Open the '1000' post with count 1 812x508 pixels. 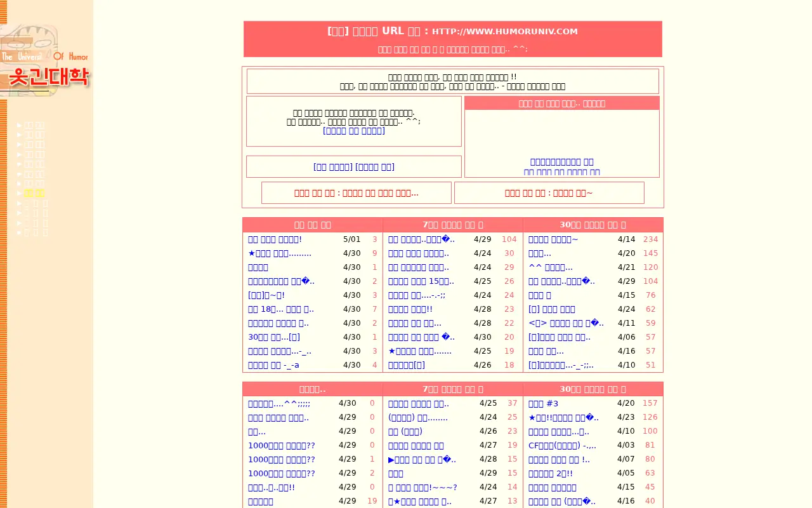pos(282,459)
